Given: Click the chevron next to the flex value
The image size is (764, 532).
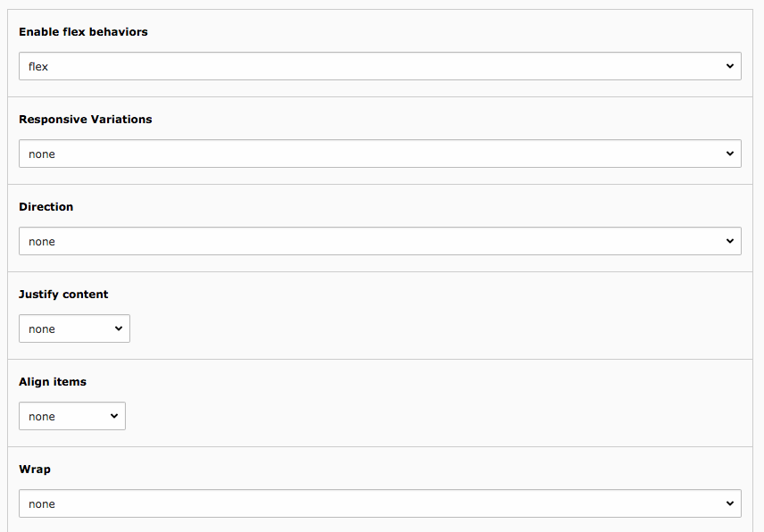Looking at the screenshot, I should click(730, 66).
